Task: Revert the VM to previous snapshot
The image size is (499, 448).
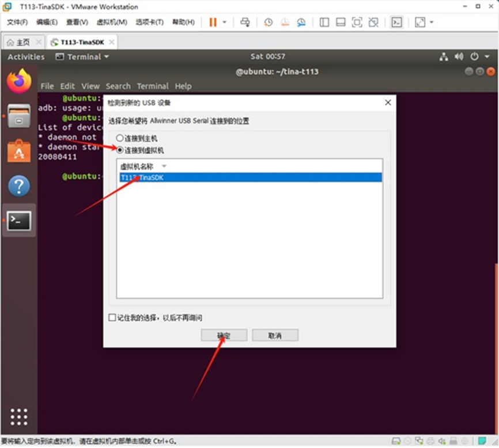Action: [285, 22]
